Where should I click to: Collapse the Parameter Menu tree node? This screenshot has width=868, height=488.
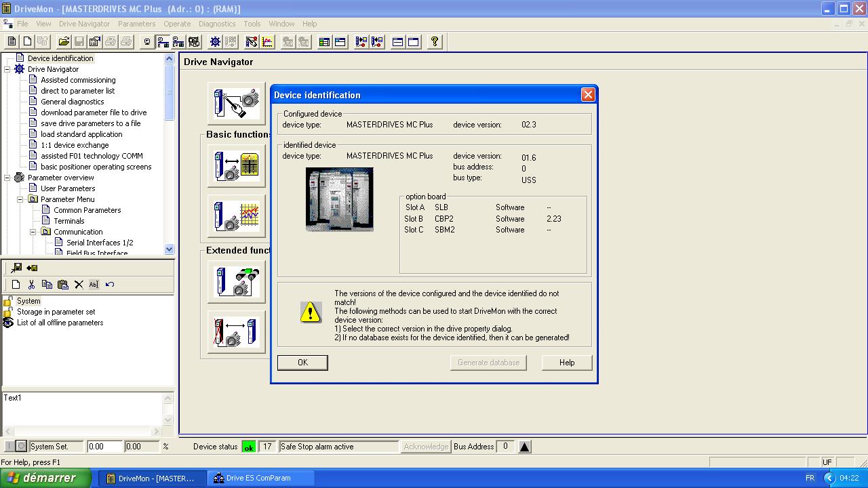[x=20, y=199]
